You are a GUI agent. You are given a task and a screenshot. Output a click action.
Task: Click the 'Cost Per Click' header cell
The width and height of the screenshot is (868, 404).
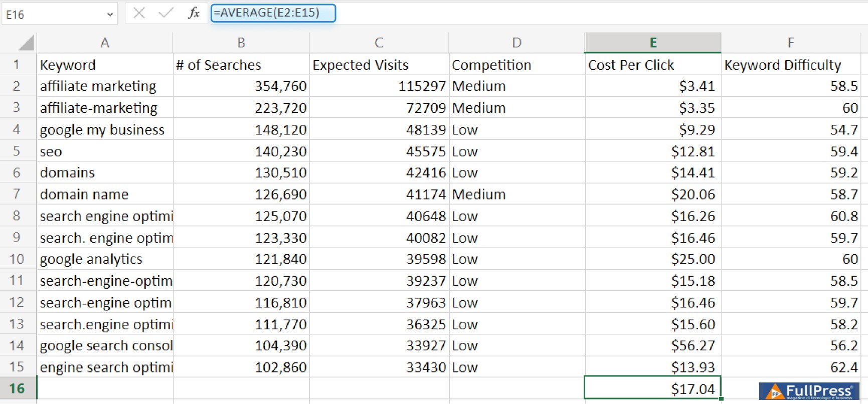[x=653, y=65]
